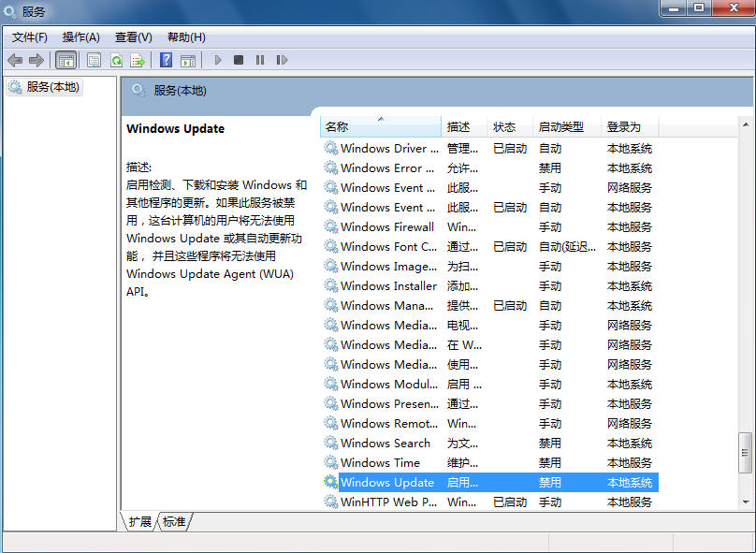Click the Back navigation arrow
The width and height of the screenshot is (756, 553).
[15, 60]
